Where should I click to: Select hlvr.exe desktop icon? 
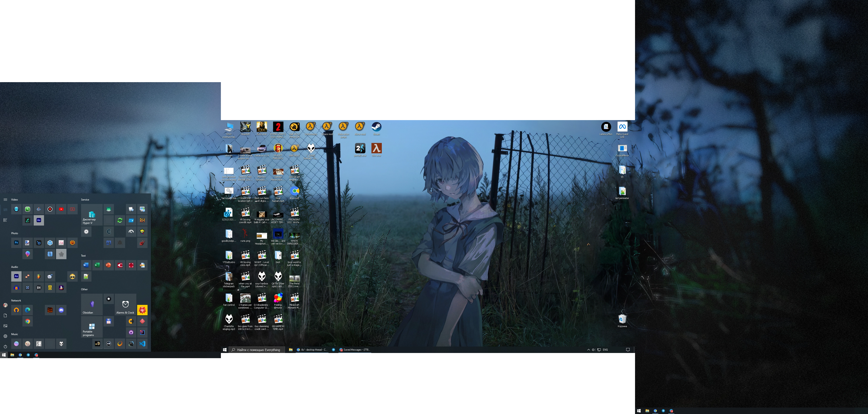(x=376, y=150)
